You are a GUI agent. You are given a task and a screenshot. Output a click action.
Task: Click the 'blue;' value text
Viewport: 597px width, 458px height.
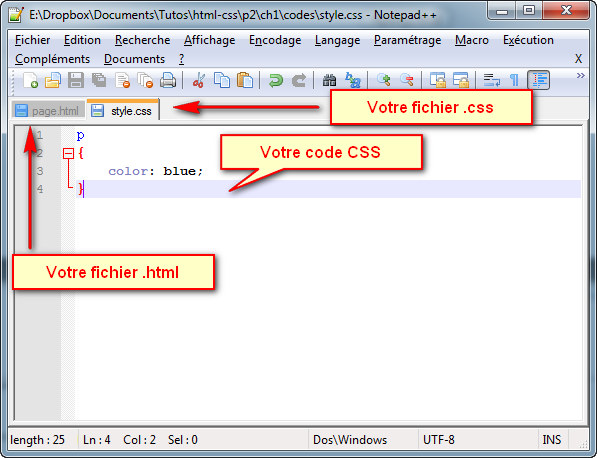coord(183,171)
